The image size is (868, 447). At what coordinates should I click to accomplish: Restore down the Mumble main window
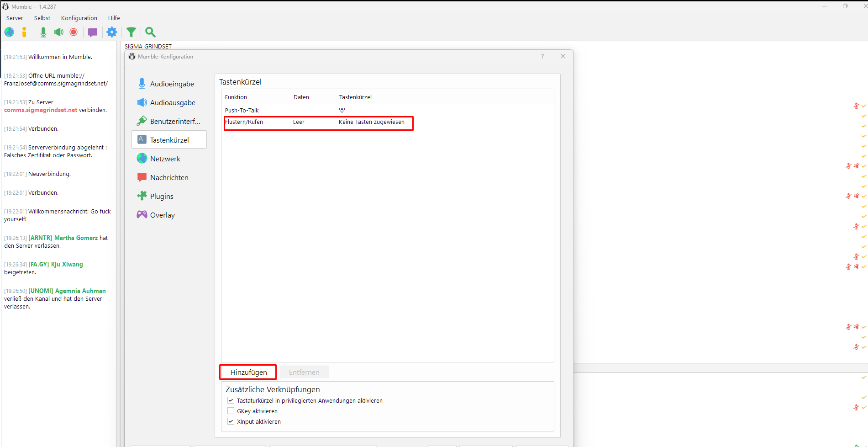(845, 6)
